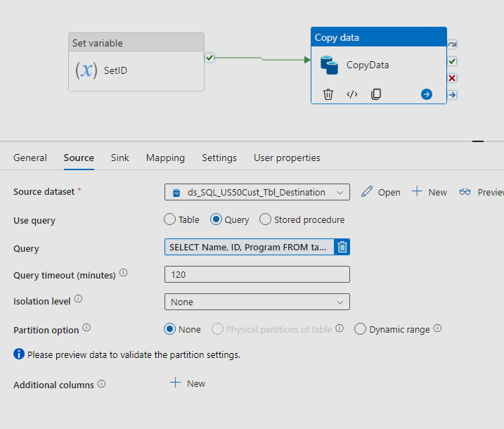Click the Query timeout input field
This screenshot has width=504, height=429.
257,274
